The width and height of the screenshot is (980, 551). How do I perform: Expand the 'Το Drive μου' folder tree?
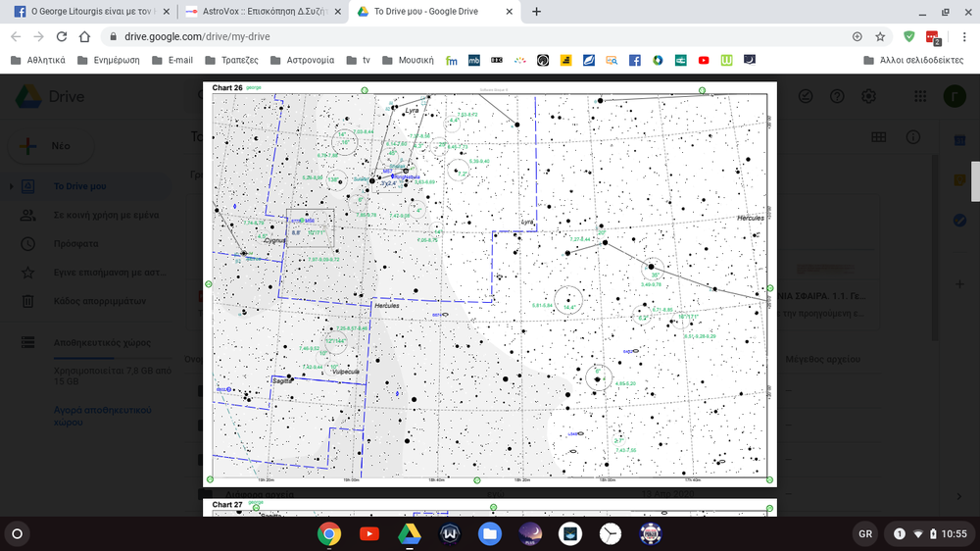click(10, 186)
